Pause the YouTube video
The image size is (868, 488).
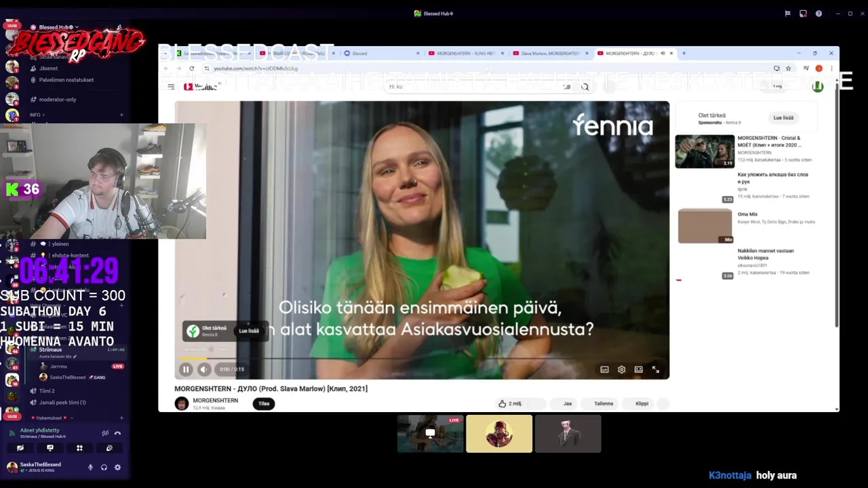(x=186, y=369)
